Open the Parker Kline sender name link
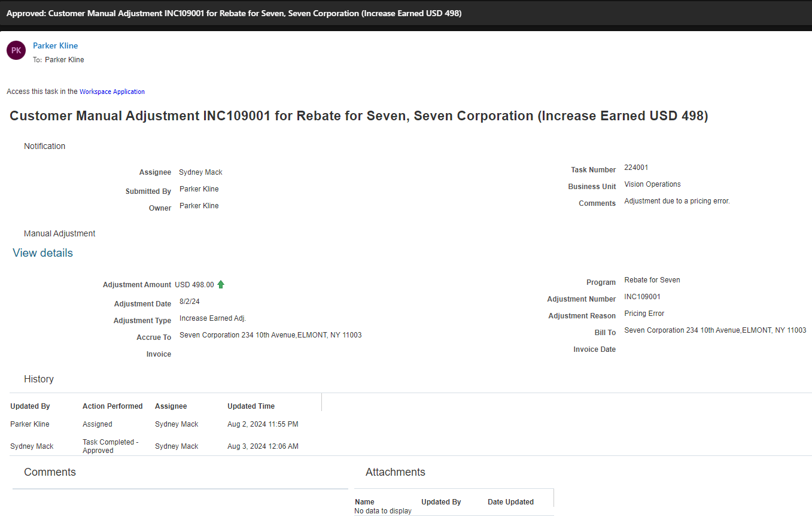The width and height of the screenshot is (812, 520). 55,45
